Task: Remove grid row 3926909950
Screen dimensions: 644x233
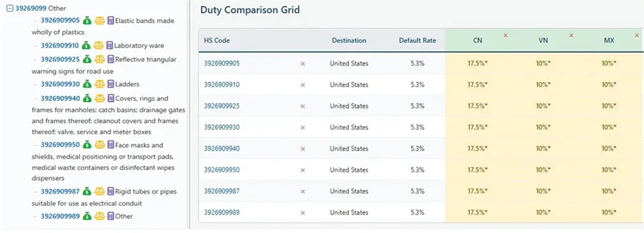Action: (303, 170)
